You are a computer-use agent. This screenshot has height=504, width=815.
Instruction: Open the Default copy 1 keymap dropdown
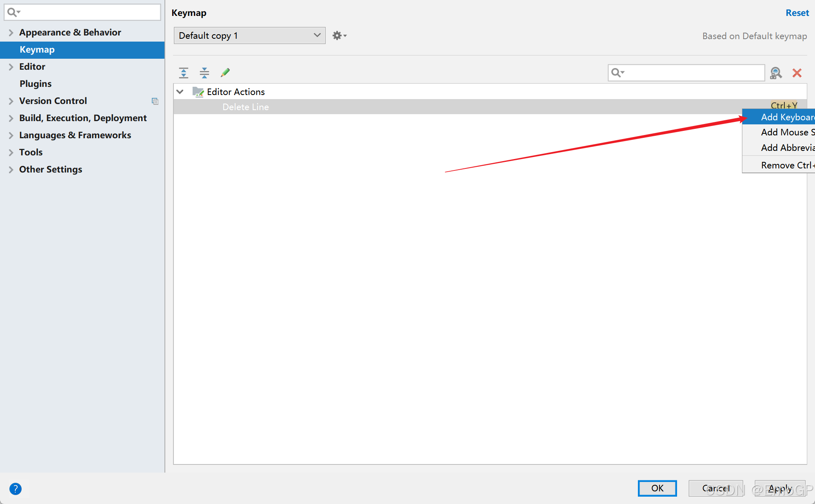249,35
